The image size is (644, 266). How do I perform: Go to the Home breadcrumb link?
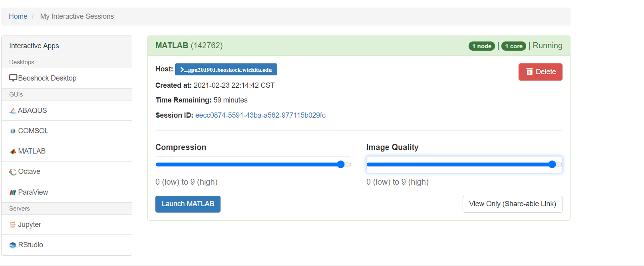pyautogui.click(x=18, y=16)
